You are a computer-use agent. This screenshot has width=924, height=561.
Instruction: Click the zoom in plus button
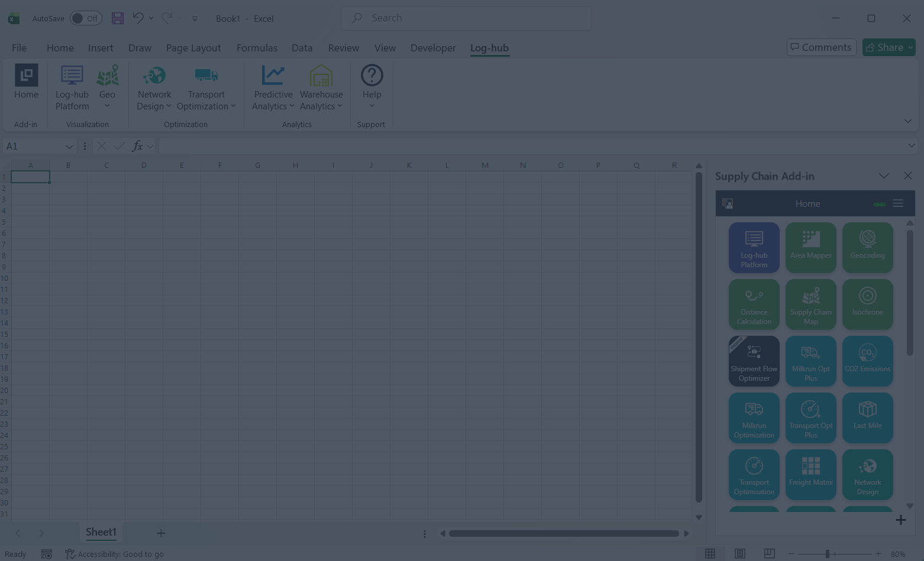pos(878,554)
